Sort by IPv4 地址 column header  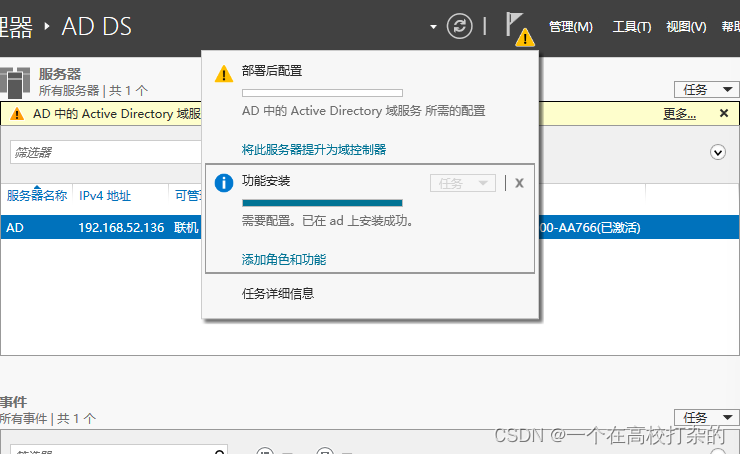coord(105,195)
